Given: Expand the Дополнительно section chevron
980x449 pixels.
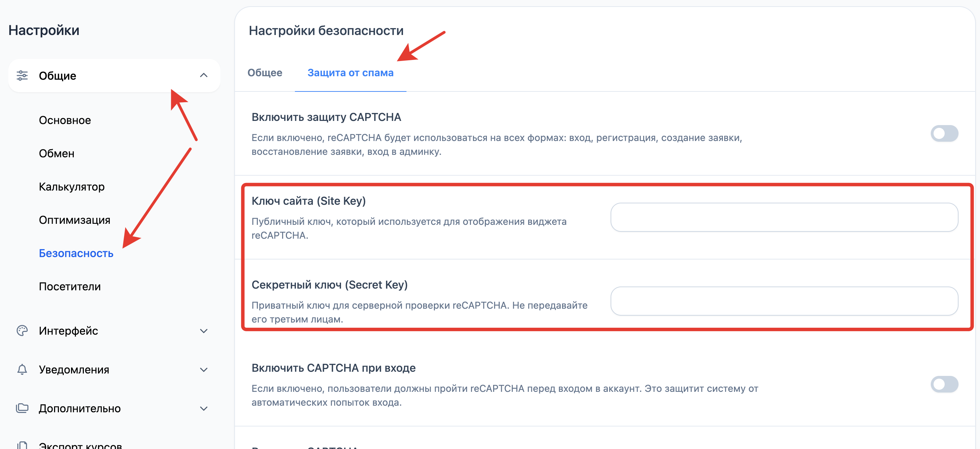Looking at the screenshot, I should (x=204, y=409).
